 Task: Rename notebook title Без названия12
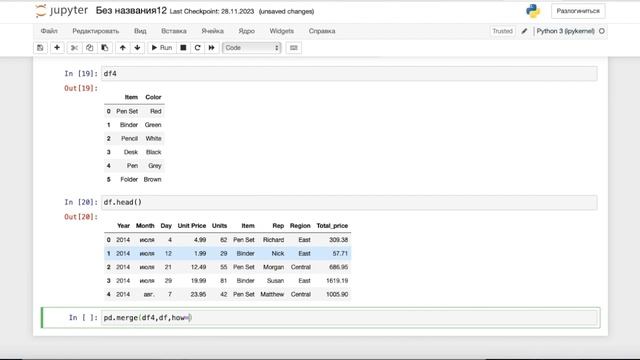131,11
